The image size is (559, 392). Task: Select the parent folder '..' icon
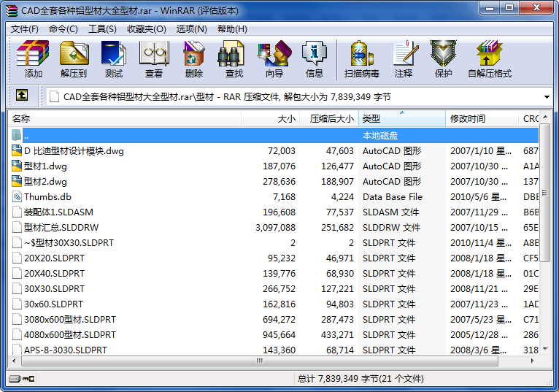(x=17, y=136)
